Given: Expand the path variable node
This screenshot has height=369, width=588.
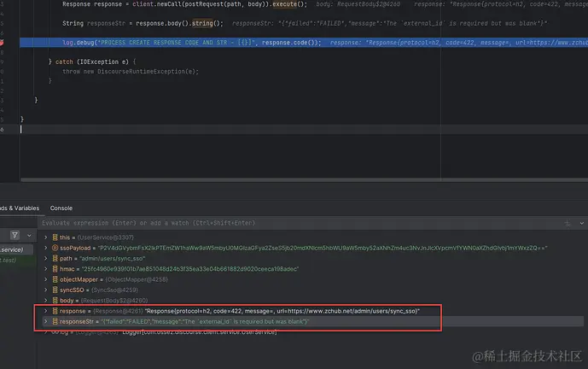Looking at the screenshot, I should pos(46,258).
